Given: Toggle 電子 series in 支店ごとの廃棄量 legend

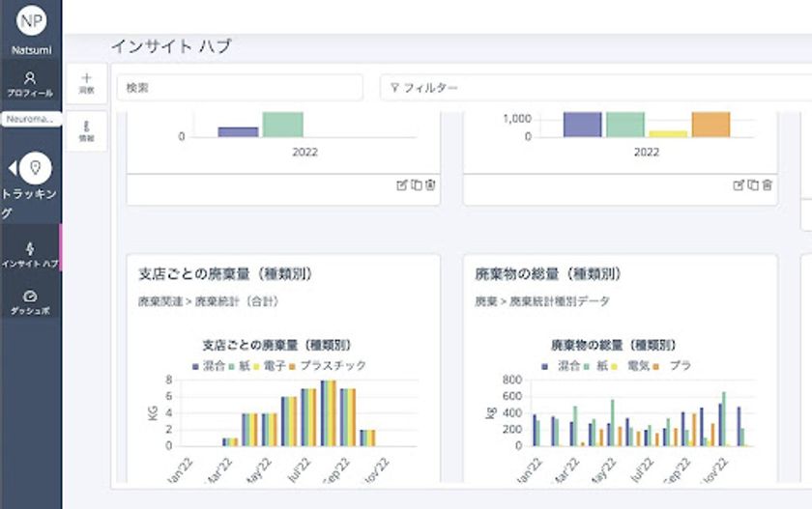Looking at the screenshot, I should point(270,366).
